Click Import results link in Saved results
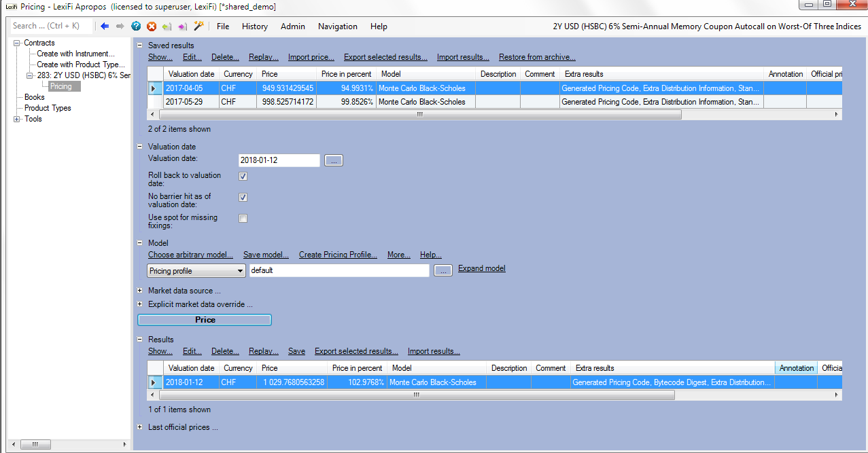This screenshot has width=868, height=453. coord(463,57)
